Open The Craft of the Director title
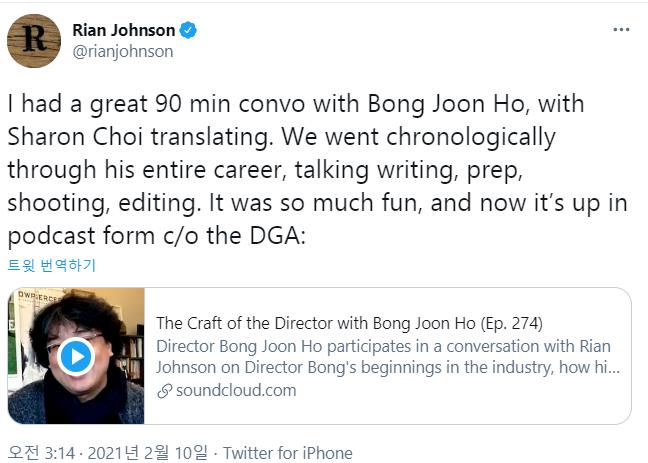The width and height of the screenshot is (648, 463). (x=349, y=323)
